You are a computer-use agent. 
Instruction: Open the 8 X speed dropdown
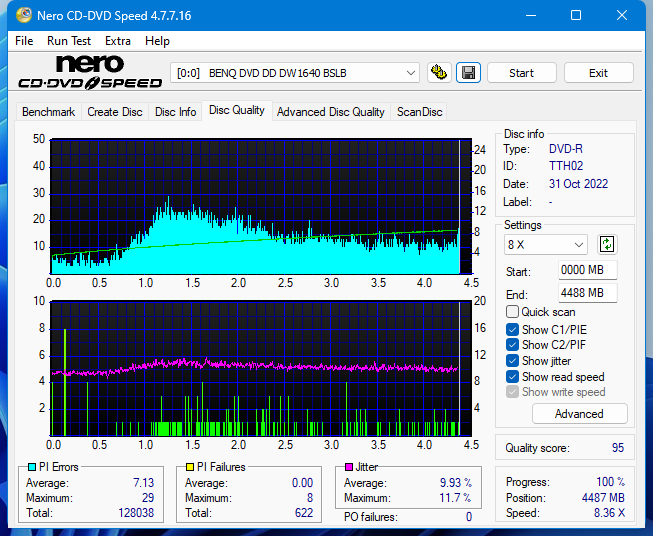546,244
